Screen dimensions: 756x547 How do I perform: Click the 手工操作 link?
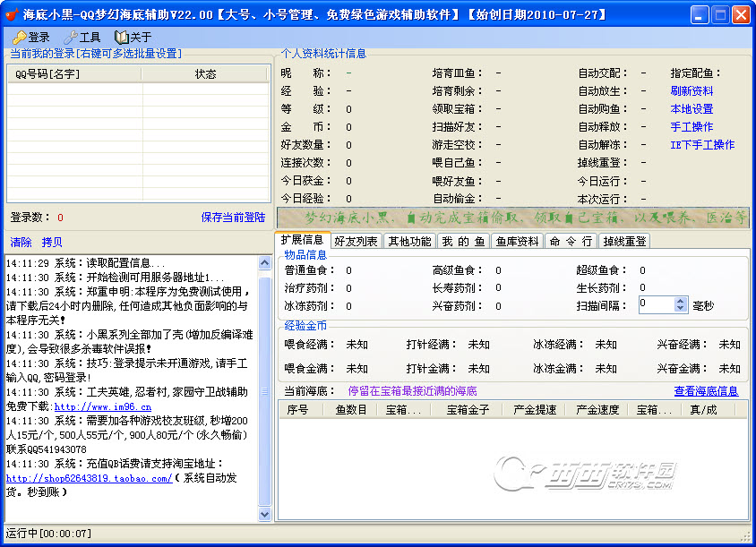click(x=692, y=127)
